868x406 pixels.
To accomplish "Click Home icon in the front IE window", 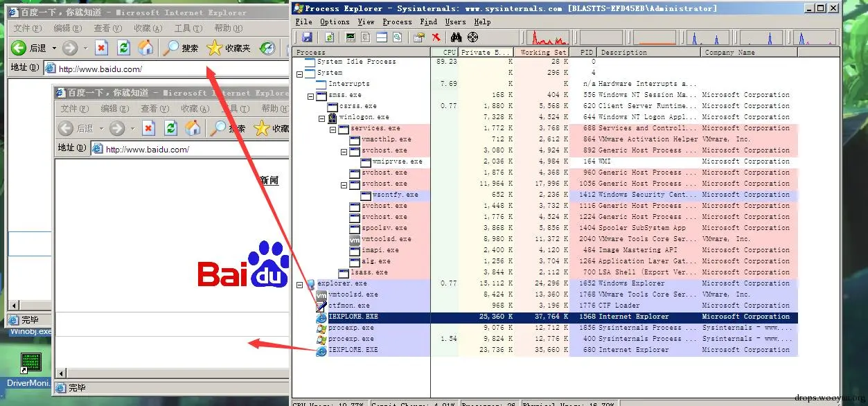I will click(x=193, y=128).
